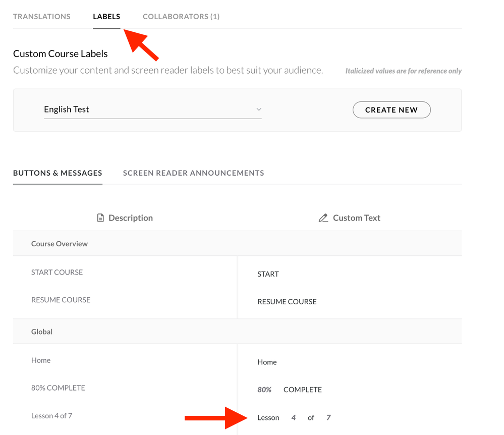Switch to the Translations tab
The width and height of the screenshot is (504, 435).
[x=42, y=17]
